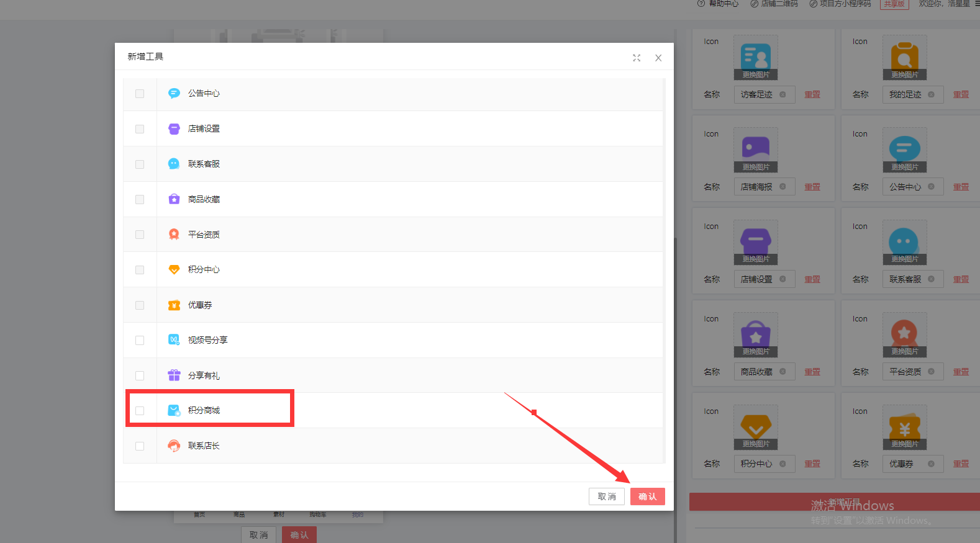The width and height of the screenshot is (980, 543).
Task: Click the 公告中心 speech bubble icon
Action: click(x=174, y=93)
